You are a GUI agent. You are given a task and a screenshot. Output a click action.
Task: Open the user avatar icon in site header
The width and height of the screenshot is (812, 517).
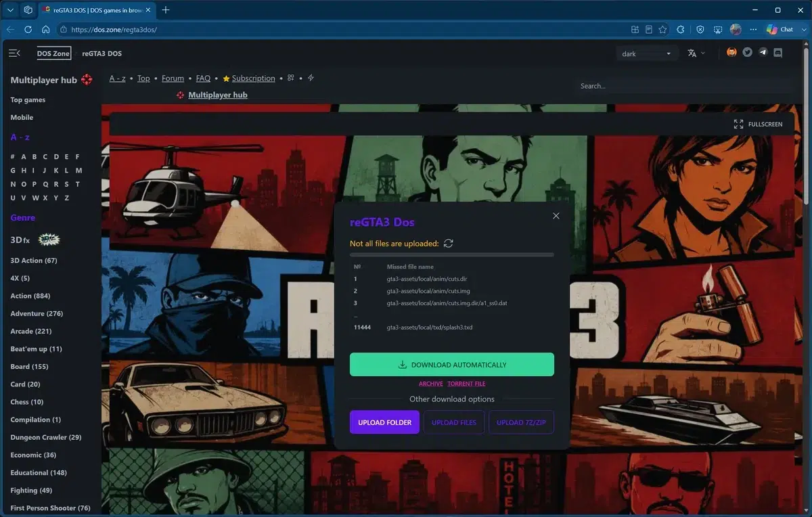point(731,52)
